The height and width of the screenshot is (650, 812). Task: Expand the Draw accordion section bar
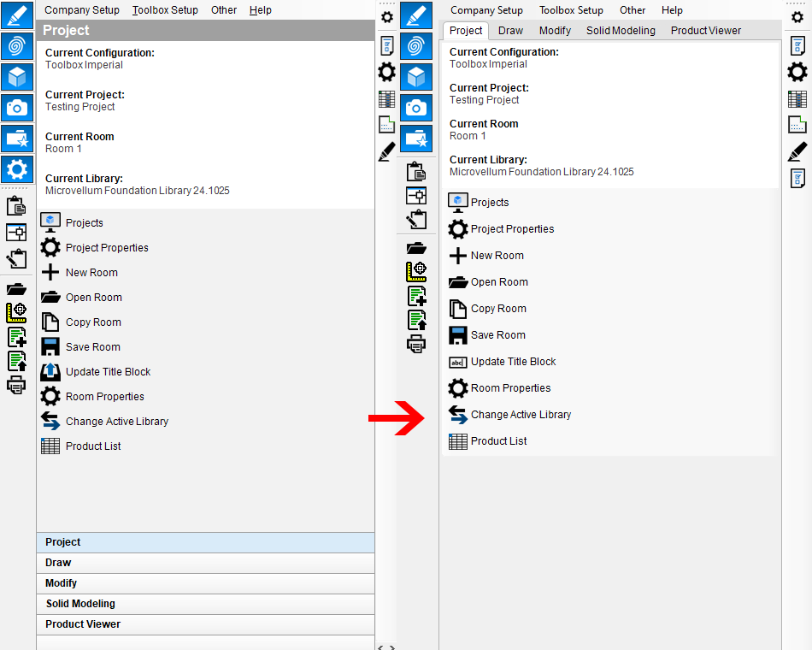point(205,563)
